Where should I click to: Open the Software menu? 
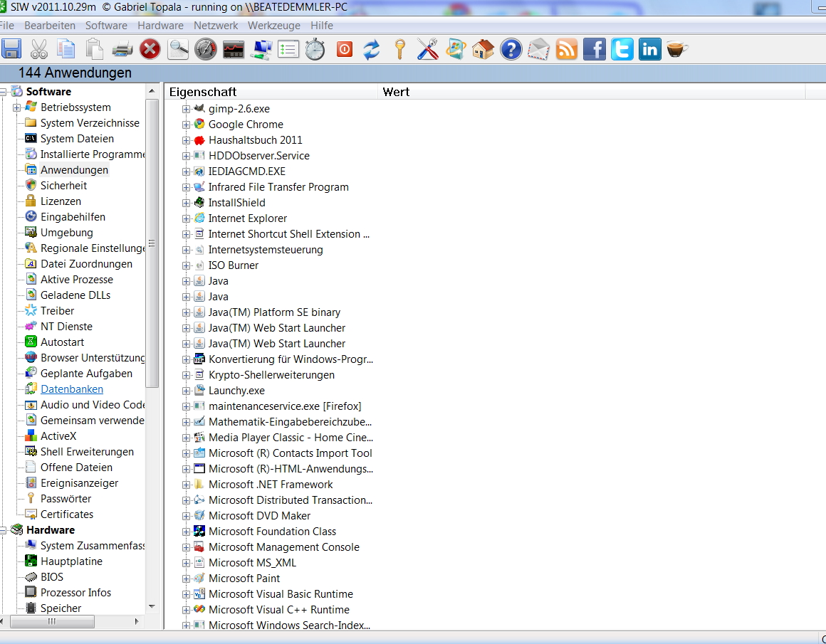pos(106,26)
